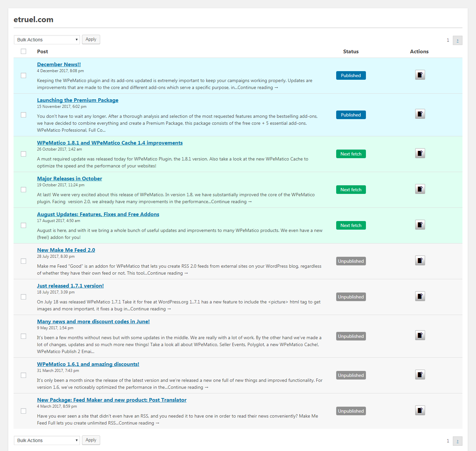Viewport: 476px width, 451px height.
Task: Toggle the select-all checkbox in the table header
Action: 23,51
